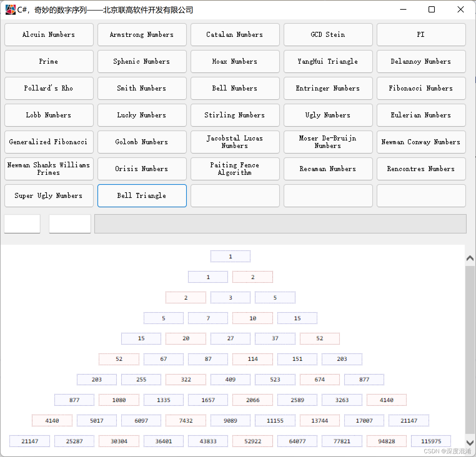Show Entringer Numbers
The height and width of the screenshot is (457, 476).
(328, 88)
